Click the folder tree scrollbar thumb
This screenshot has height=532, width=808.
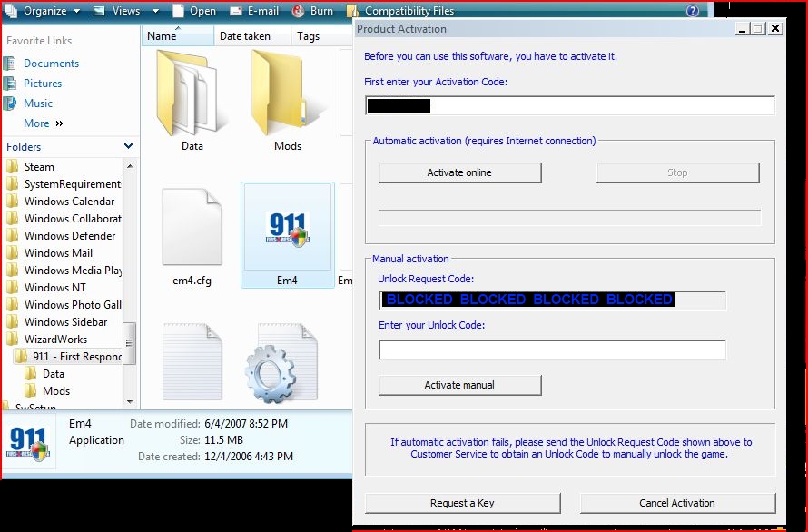(x=129, y=343)
